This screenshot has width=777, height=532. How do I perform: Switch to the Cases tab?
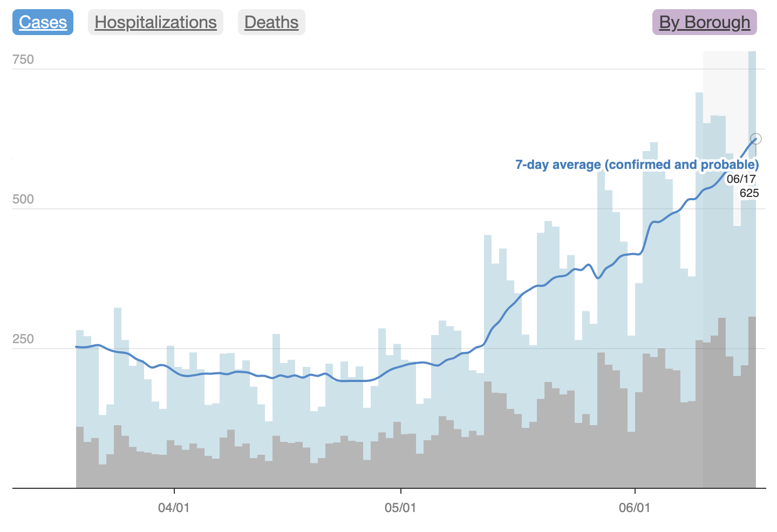(43, 22)
